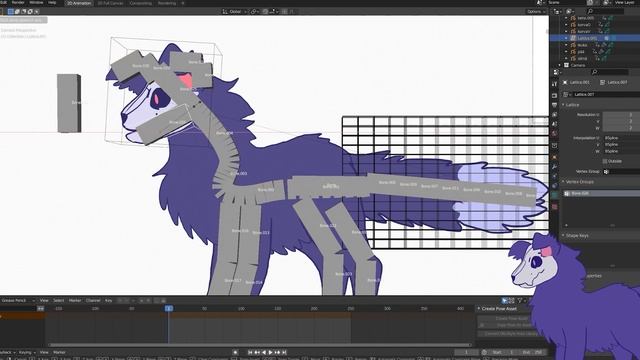
Task: Open the World properties tab
Action: coord(554,134)
